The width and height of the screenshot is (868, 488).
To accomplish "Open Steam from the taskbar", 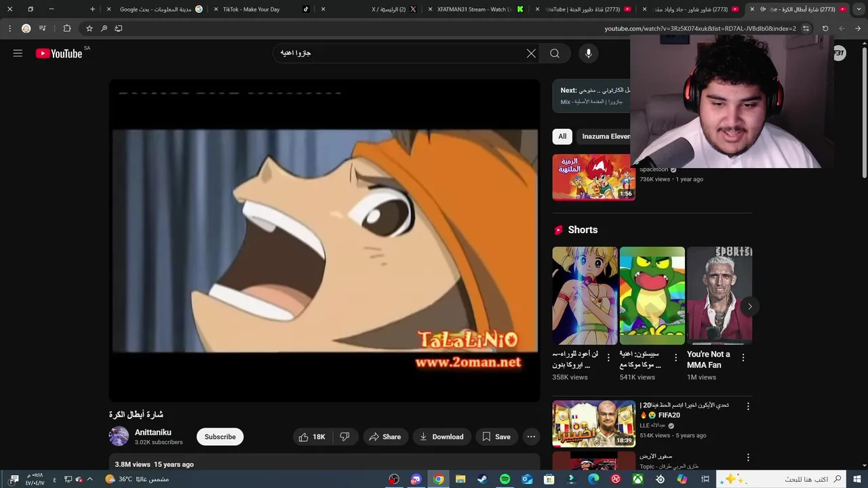I will tap(482, 479).
